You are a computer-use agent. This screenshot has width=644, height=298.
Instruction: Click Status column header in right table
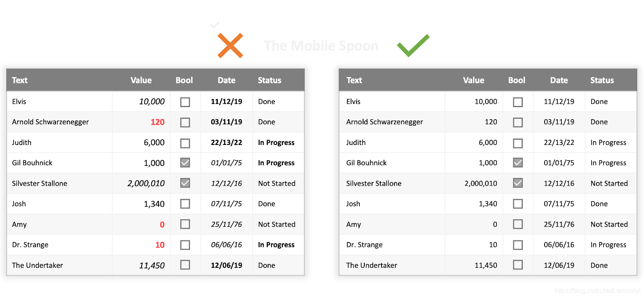pyautogui.click(x=602, y=80)
